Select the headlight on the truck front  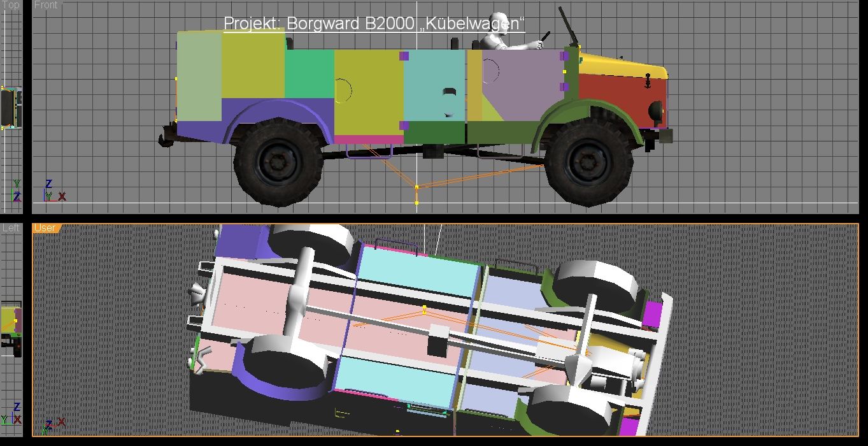point(655,111)
